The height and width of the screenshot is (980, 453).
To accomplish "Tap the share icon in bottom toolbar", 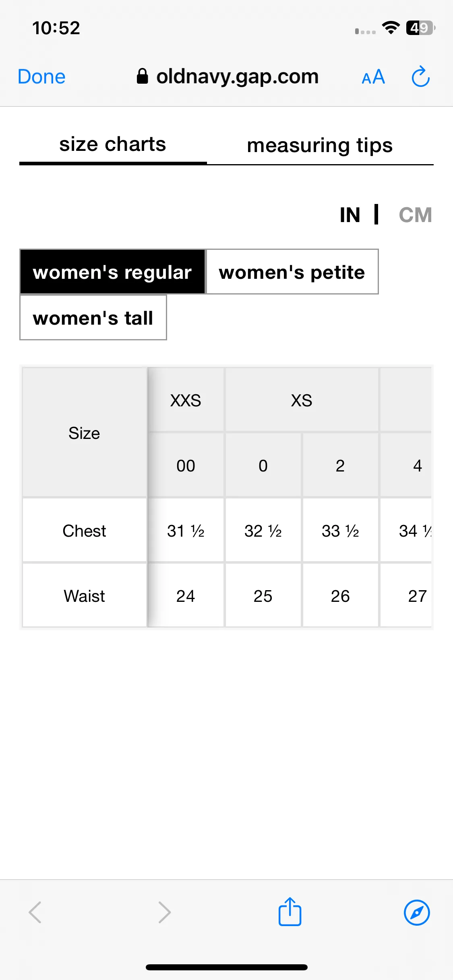I will click(290, 912).
